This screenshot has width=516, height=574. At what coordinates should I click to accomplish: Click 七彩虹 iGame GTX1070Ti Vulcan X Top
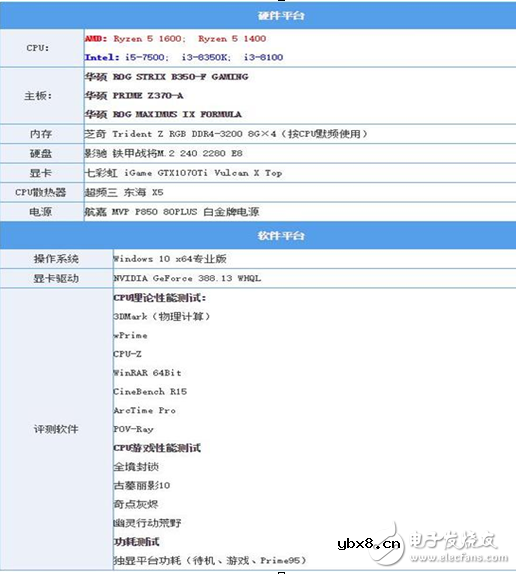click(x=183, y=173)
